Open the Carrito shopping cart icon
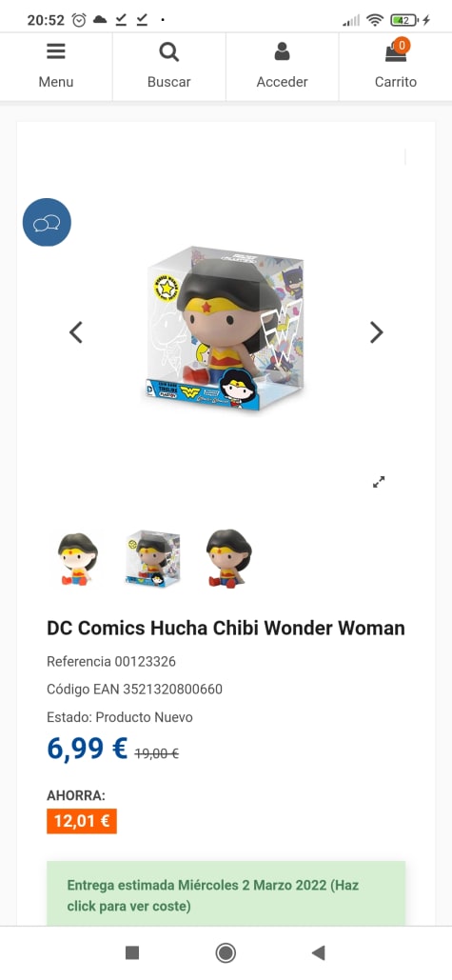This screenshot has width=452, height=980. (396, 53)
